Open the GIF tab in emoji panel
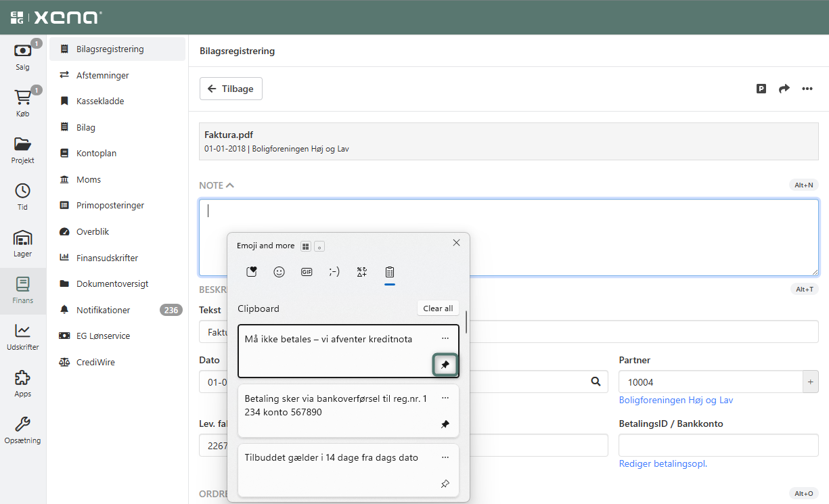This screenshot has width=829, height=504. click(307, 272)
